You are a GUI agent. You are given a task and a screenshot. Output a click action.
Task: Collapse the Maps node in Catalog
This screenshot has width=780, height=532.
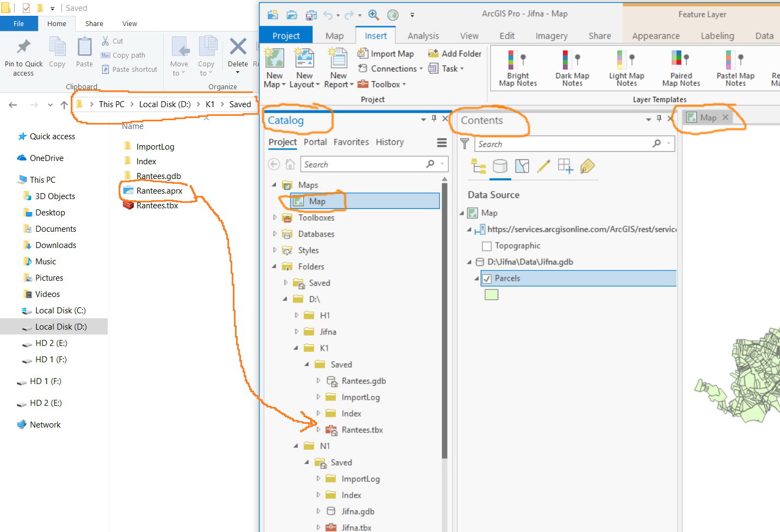pyautogui.click(x=274, y=185)
